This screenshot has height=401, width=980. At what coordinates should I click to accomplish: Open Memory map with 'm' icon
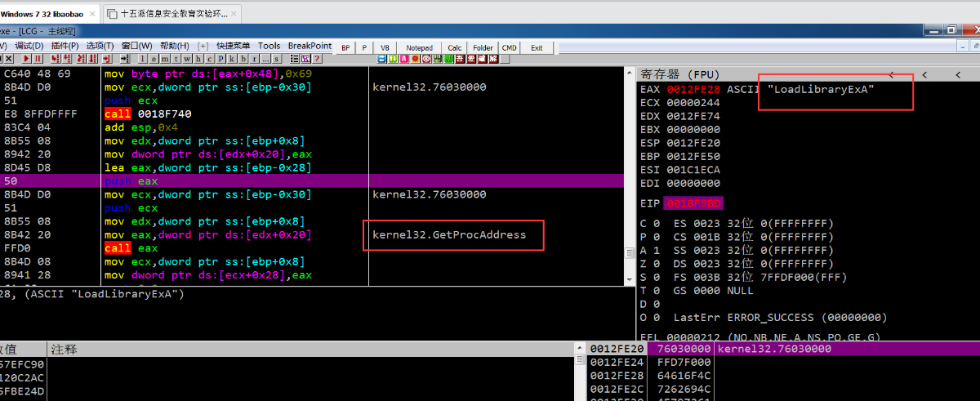[164, 59]
